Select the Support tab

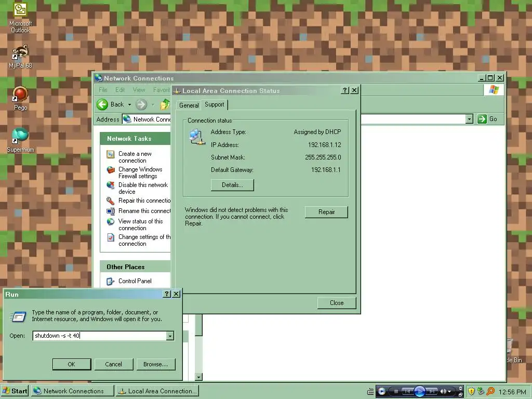pyautogui.click(x=214, y=104)
